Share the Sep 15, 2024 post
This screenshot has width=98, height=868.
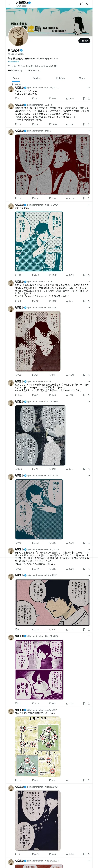click(x=89, y=275)
